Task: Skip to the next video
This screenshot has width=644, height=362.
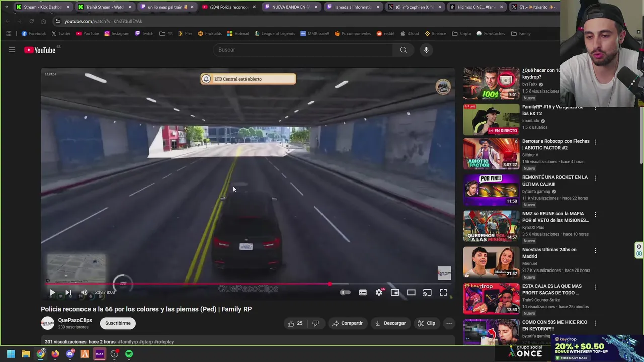Action: tap(68, 292)
